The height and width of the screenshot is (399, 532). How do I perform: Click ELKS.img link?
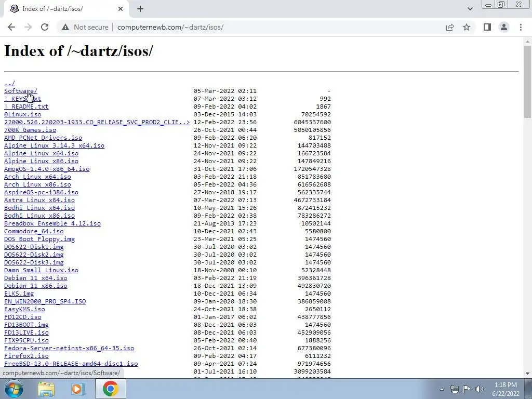[19, 294]
